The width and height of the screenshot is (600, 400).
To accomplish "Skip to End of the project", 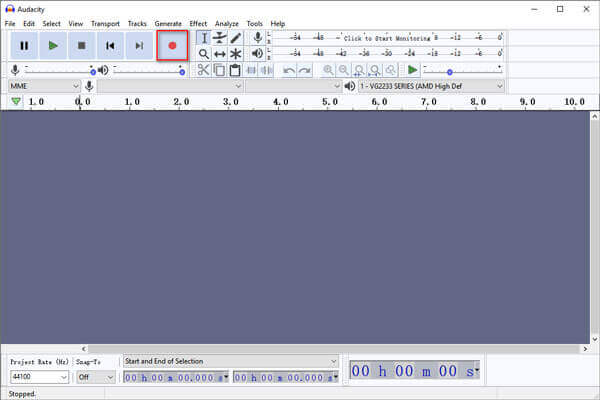I will (x=139, y=46).
